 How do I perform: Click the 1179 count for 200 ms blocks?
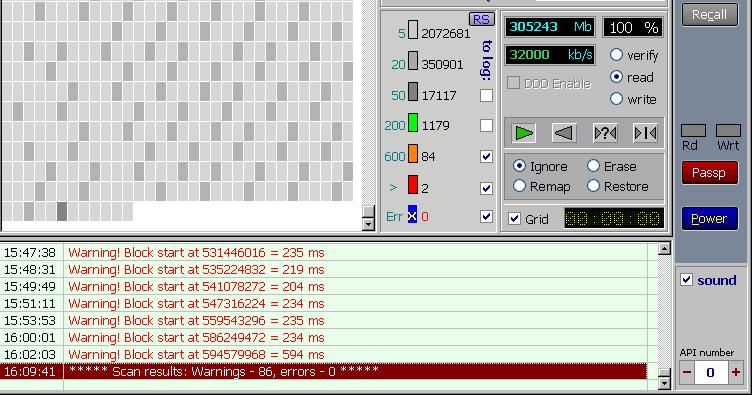tap(435, 126)
